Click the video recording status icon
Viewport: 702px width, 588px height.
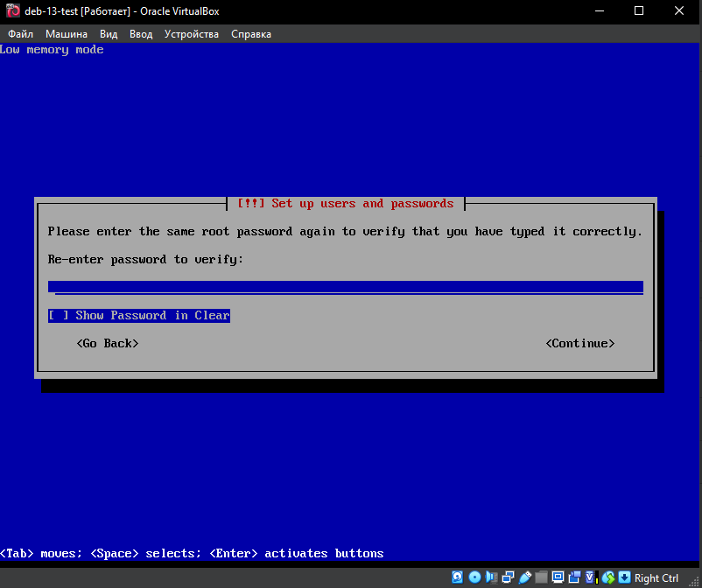(574, 577)
